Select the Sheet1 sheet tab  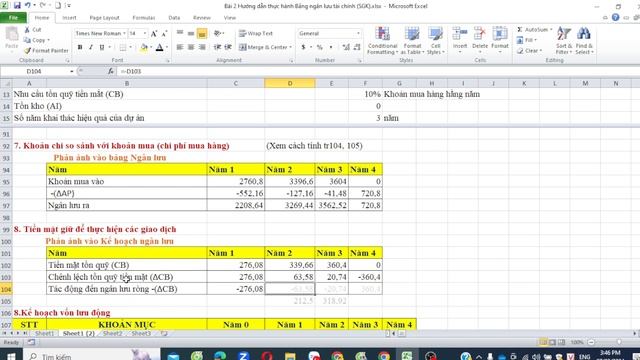click(44, 333)
